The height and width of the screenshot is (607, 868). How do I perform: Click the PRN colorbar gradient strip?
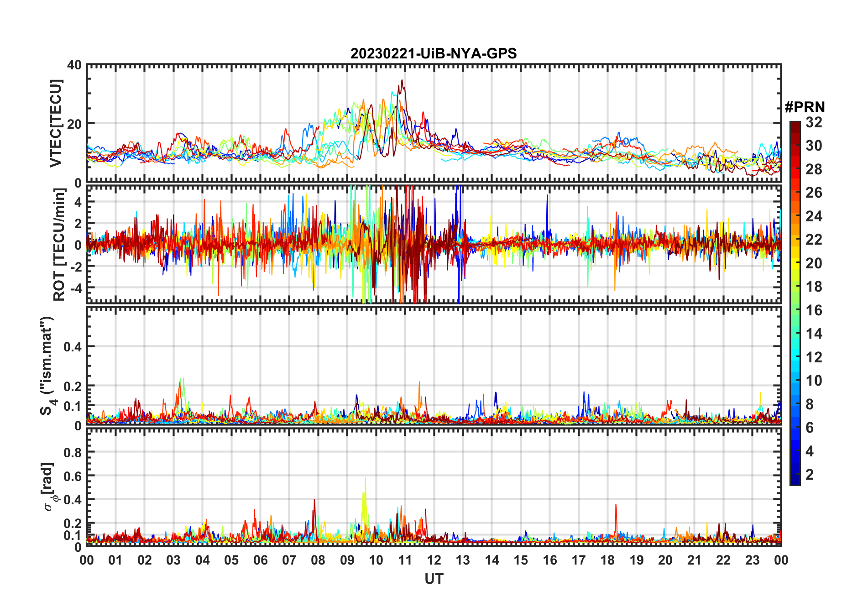click(x=795, y=303)
